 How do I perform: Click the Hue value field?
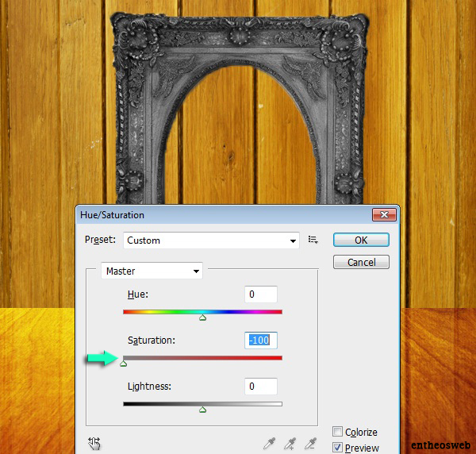(x=261, y=294)
